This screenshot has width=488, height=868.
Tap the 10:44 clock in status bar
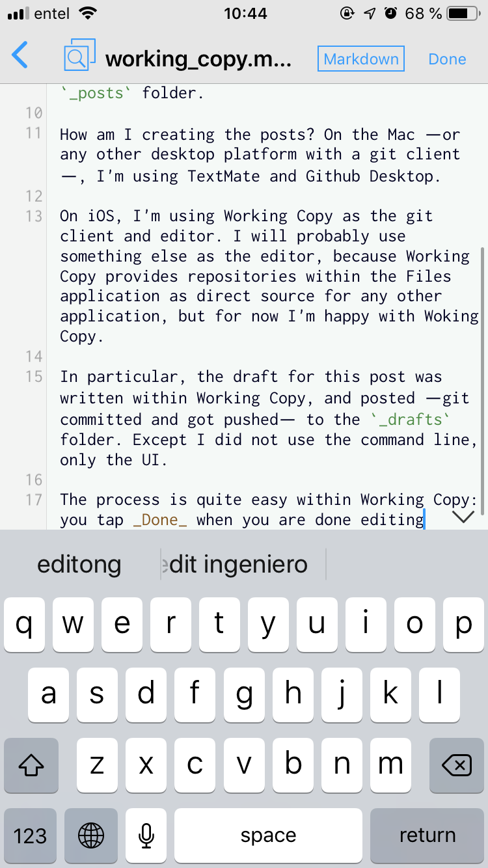coord(245,13)
